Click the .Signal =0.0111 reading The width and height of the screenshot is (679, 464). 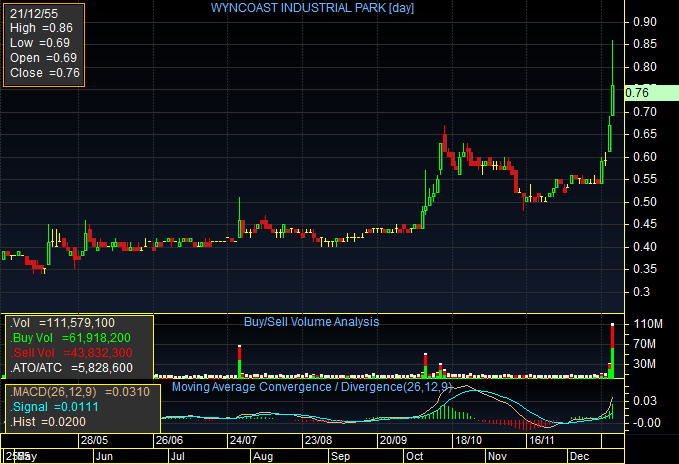[x=55, y=407]
